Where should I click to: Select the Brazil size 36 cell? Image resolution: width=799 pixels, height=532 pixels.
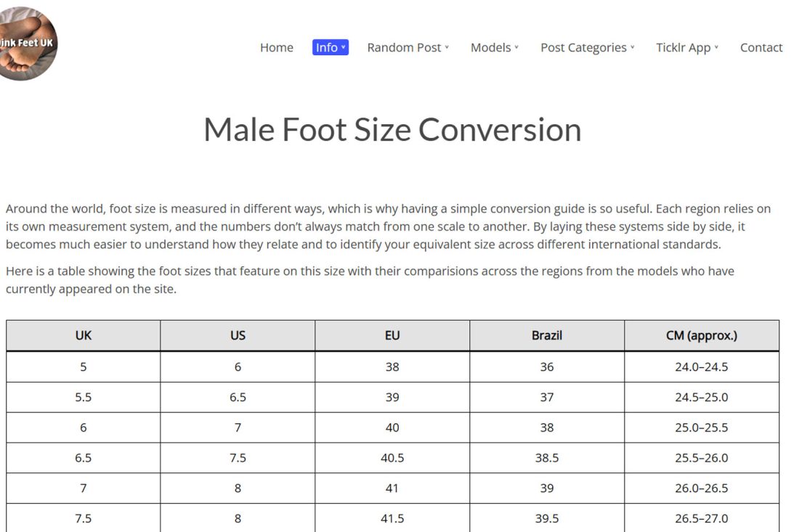pyautogui.click(x=547, y=367)
